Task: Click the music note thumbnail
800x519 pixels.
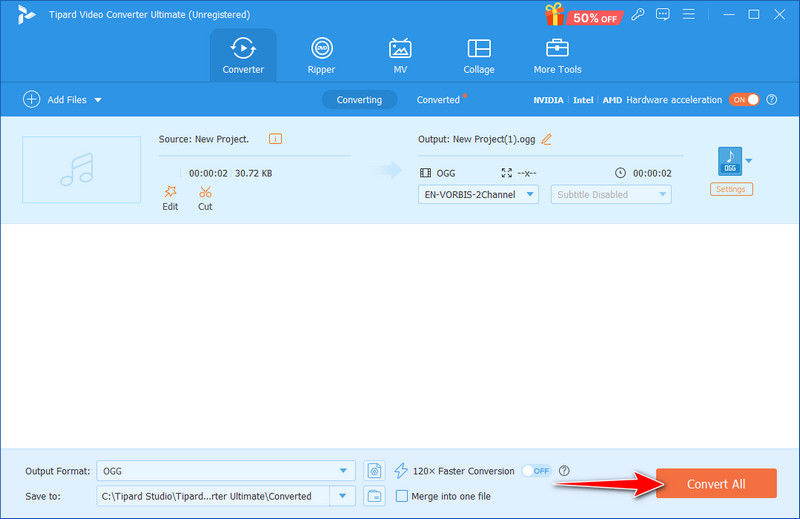Action: coord(82,169)
